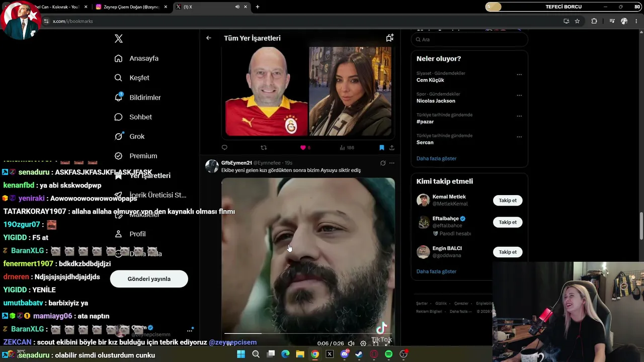Go to Anasayfa in the sidebar

coord(136,58)
